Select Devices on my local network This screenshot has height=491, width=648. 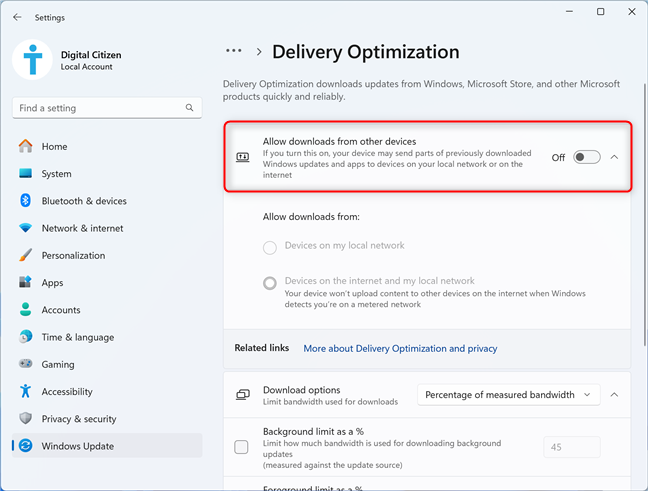coord(270,248)
